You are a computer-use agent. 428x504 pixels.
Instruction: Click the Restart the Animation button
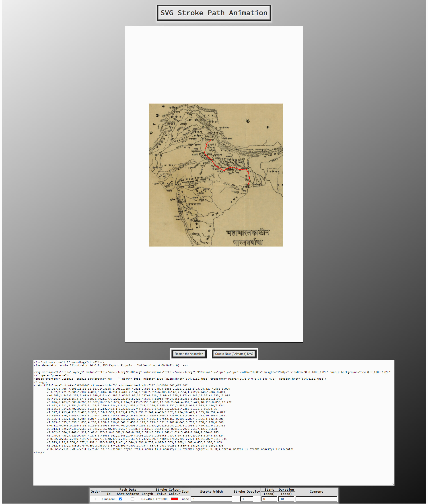click(189, 354)
